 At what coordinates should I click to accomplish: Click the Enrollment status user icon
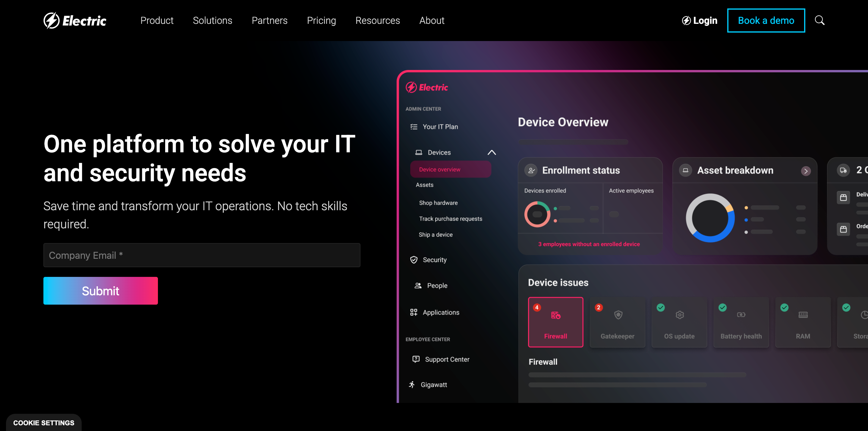531,170
